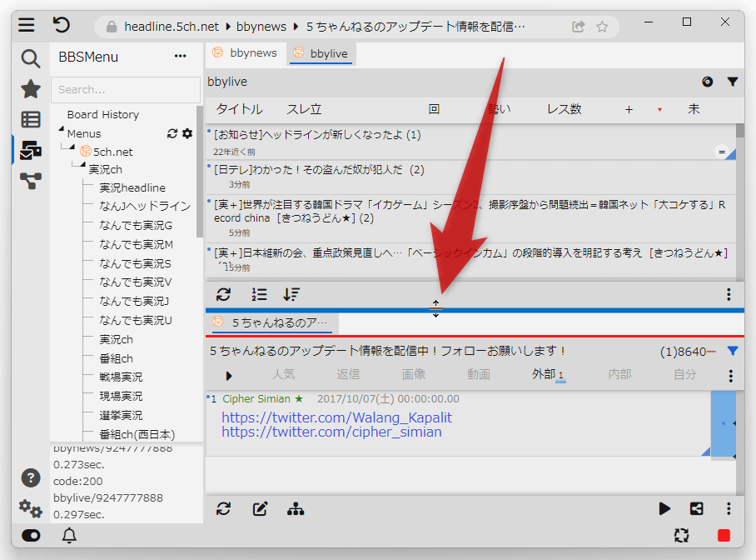756x560 pixels.
Task: Show 動画 responses tab
Action: [x=478, y=374]
